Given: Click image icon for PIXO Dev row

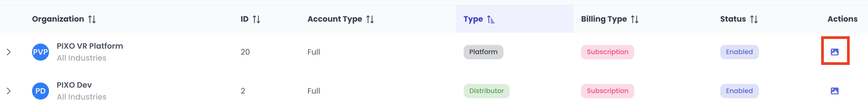Looking at the screenshot, I should [834, 91].
